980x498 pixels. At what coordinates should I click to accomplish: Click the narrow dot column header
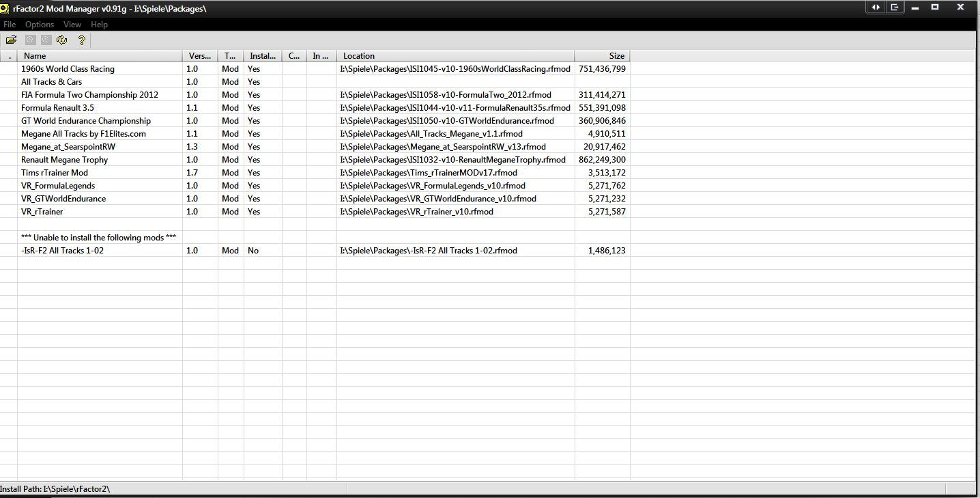(x=9, y=56)
